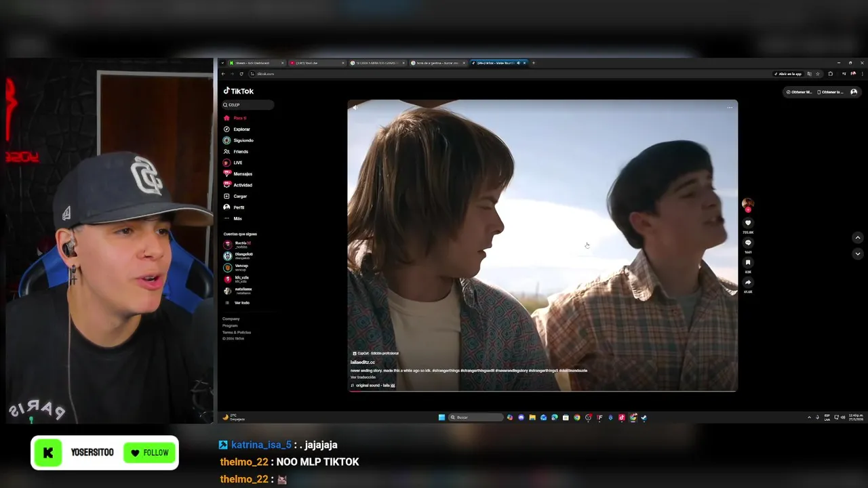Click the Obtener la app button
Viewport: 868px width, 488px height.
pos(830,91)
